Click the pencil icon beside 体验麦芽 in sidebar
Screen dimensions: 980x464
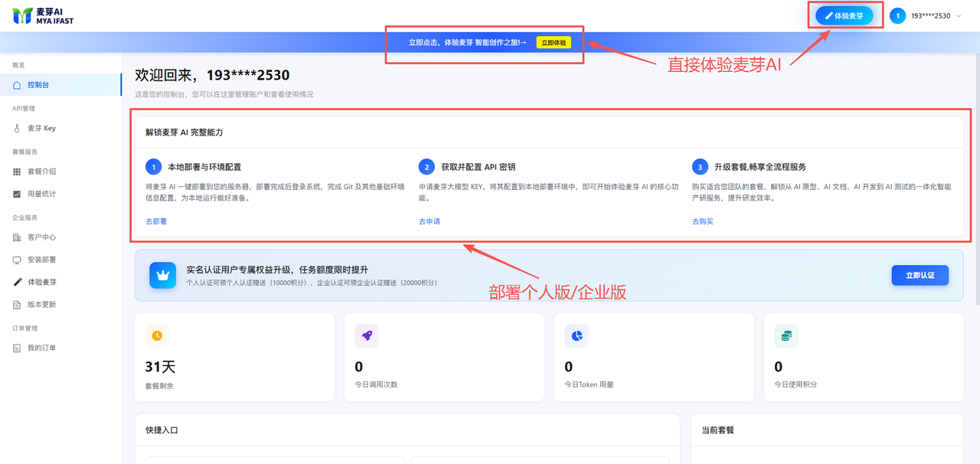17,283
